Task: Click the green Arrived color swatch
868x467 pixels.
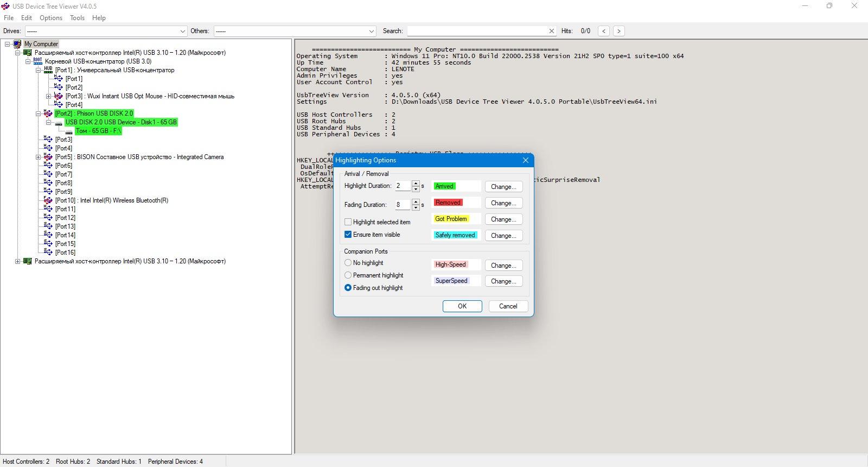Action: coord(444,186)
